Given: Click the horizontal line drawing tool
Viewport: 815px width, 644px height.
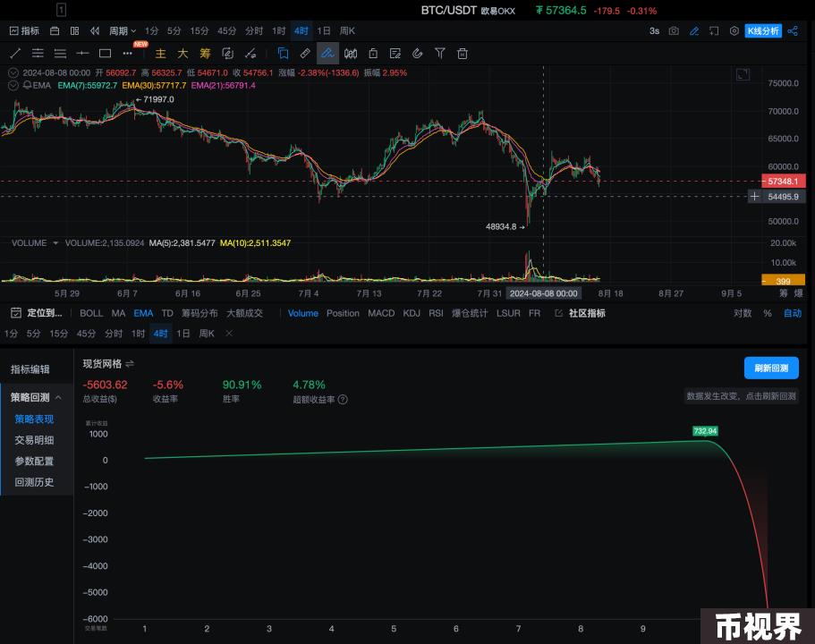Looking at the screenshot, I should click(x=82, y=53).
